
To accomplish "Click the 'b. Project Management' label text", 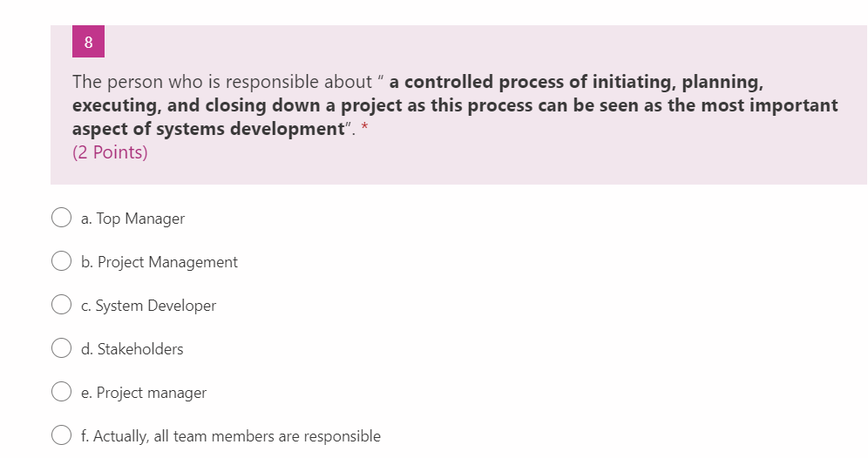I will (159, 261).
